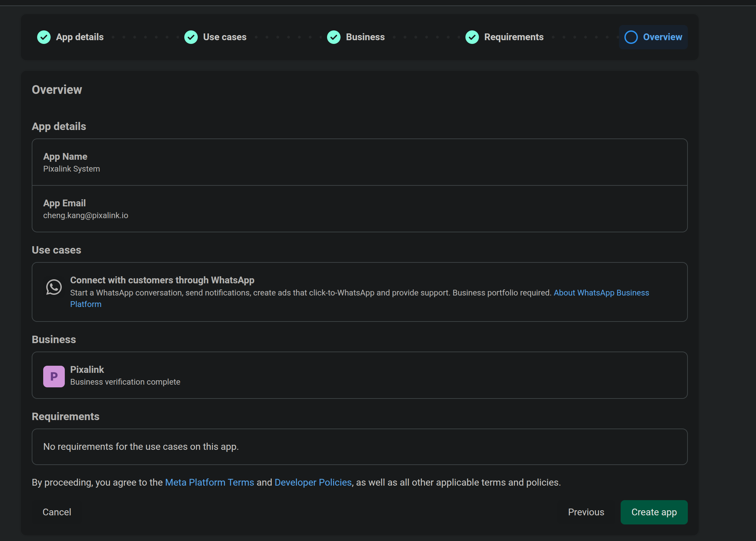Click the Business step green checkmark icon
756x541 pixels.
[334, 37]
